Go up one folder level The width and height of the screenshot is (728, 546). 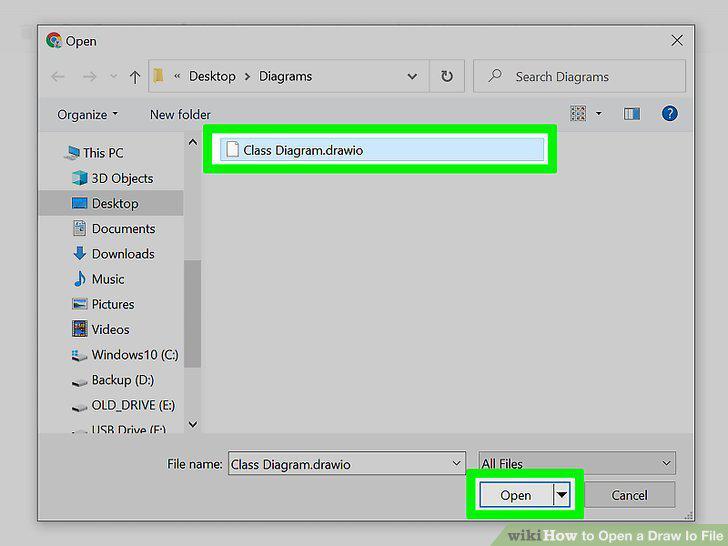pos(135,77)
